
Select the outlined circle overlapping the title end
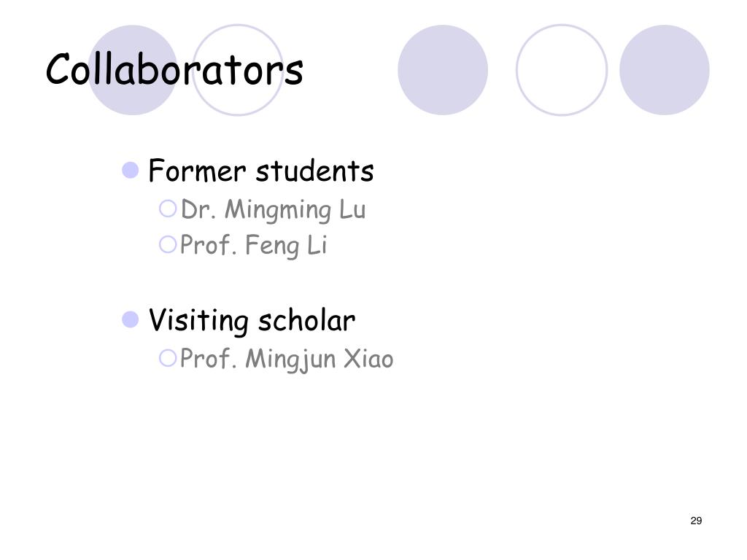click(x=238, y=70)
